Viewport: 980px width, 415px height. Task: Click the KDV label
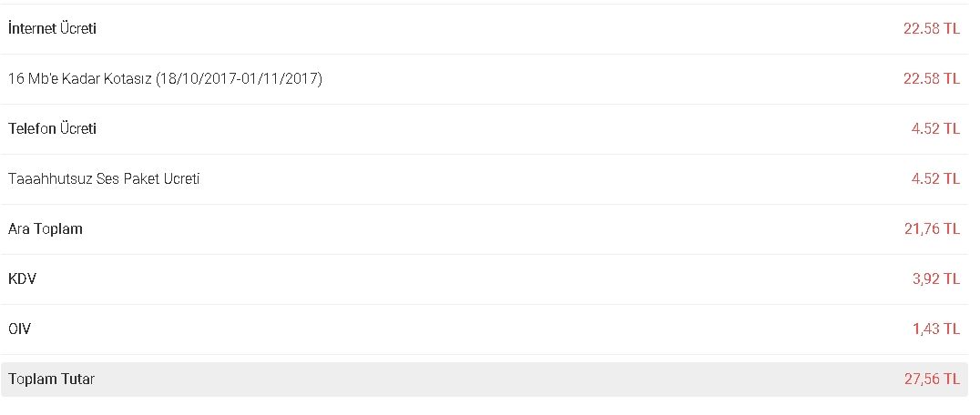point(22,279)
